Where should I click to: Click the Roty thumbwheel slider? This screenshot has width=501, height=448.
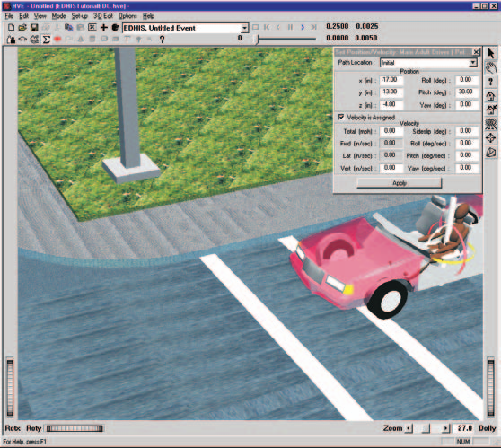[75, 428]
